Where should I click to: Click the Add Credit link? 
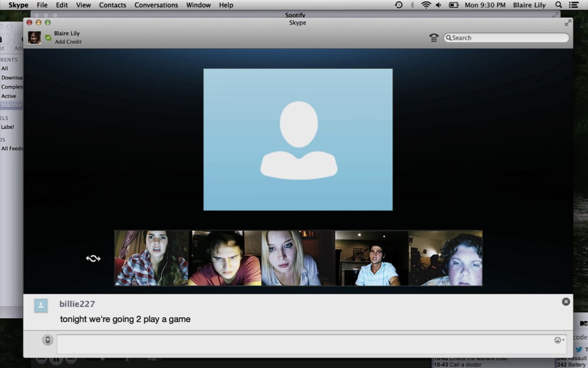pos(68,42)
